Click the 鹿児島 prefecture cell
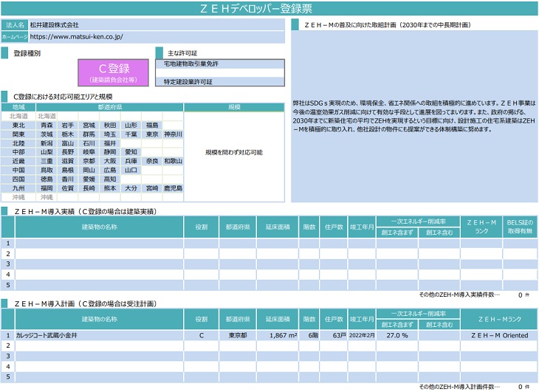The width and height of the screenshot is (539, 392). (x=173, y=188)
